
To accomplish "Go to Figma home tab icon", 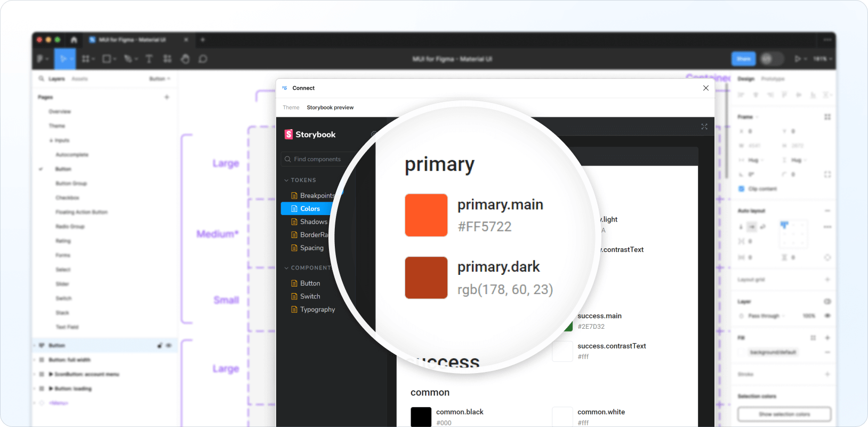I will pos(74,39).
